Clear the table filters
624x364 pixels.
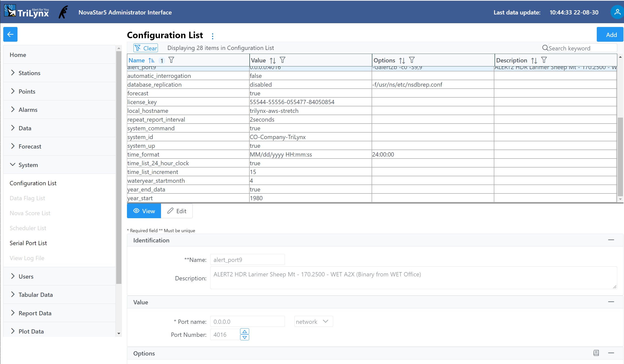(146, 48)
